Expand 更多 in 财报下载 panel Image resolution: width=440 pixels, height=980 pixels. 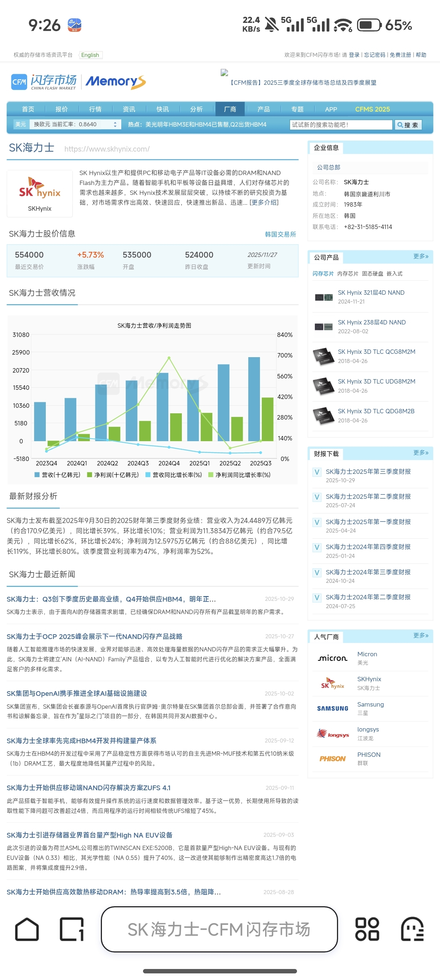pyautogui.click(x=421, y=453)
